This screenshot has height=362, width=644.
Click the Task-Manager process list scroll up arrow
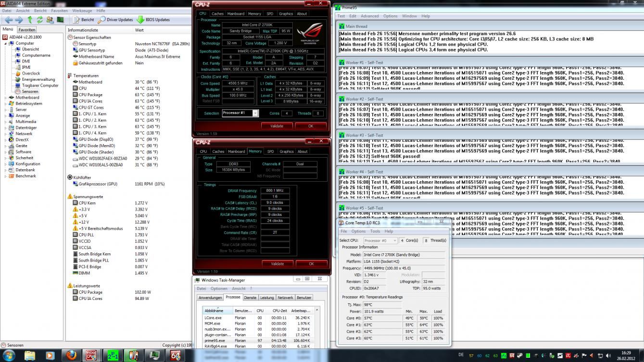[316, 311]
